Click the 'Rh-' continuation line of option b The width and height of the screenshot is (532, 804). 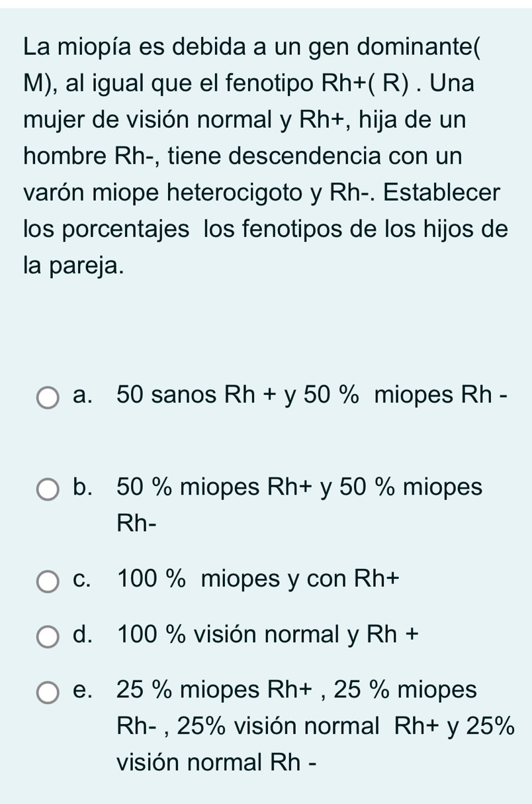137,523
